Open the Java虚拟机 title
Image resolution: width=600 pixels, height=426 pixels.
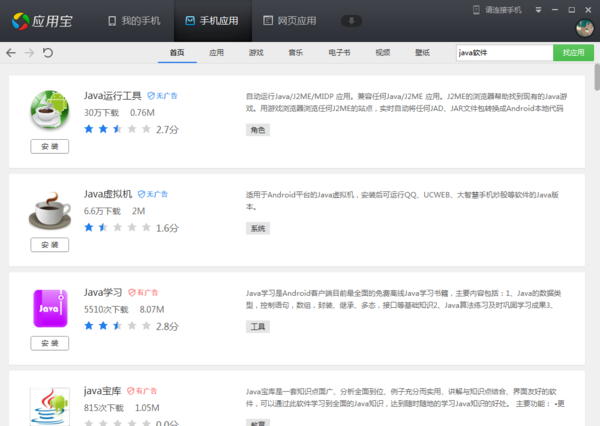108,194
